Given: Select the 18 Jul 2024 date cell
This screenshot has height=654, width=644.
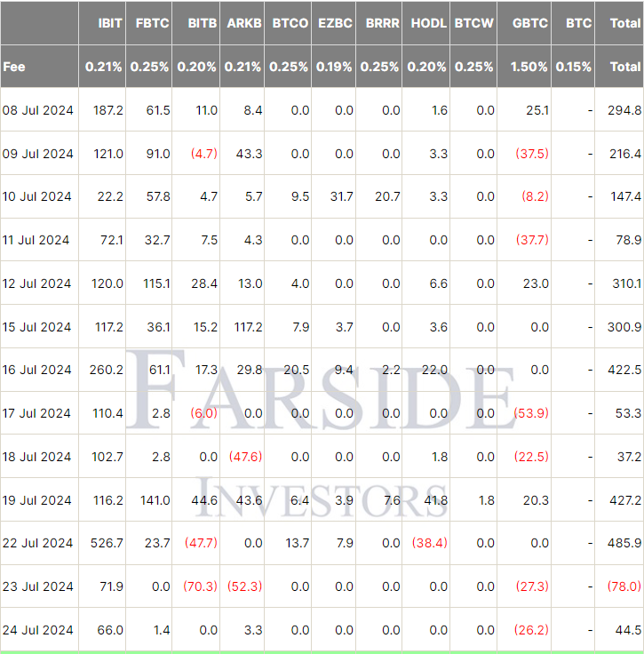Looking at the screenshot, I should point(36,457).
